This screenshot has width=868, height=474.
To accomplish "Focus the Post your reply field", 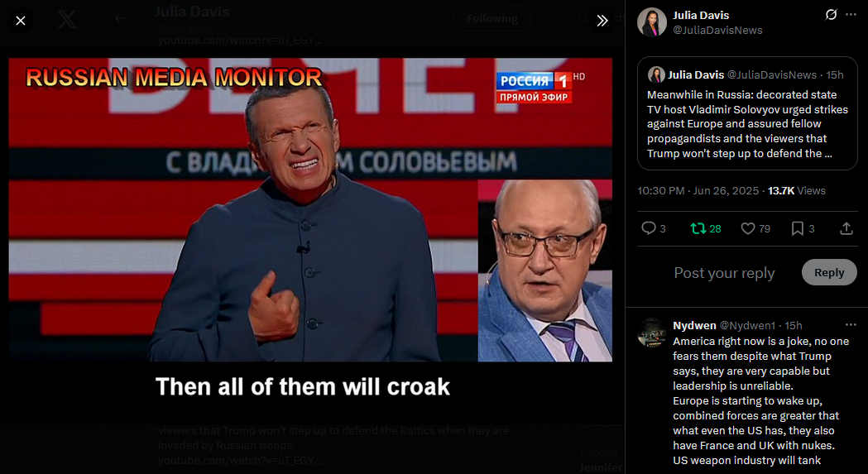I will [724, 273].
